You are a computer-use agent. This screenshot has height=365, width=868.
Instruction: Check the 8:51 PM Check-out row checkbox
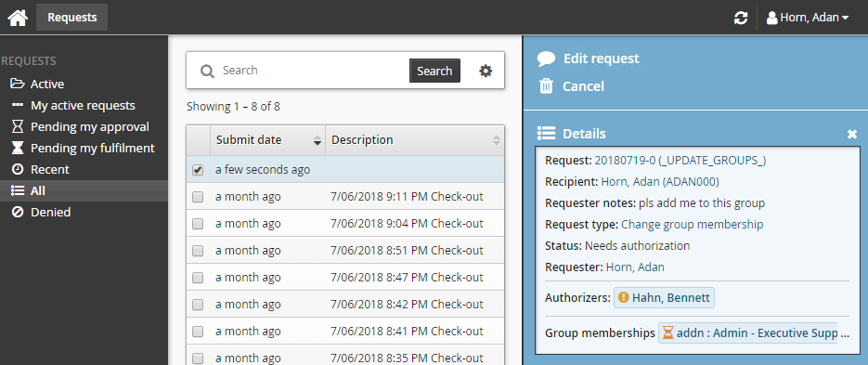(198, 251)
